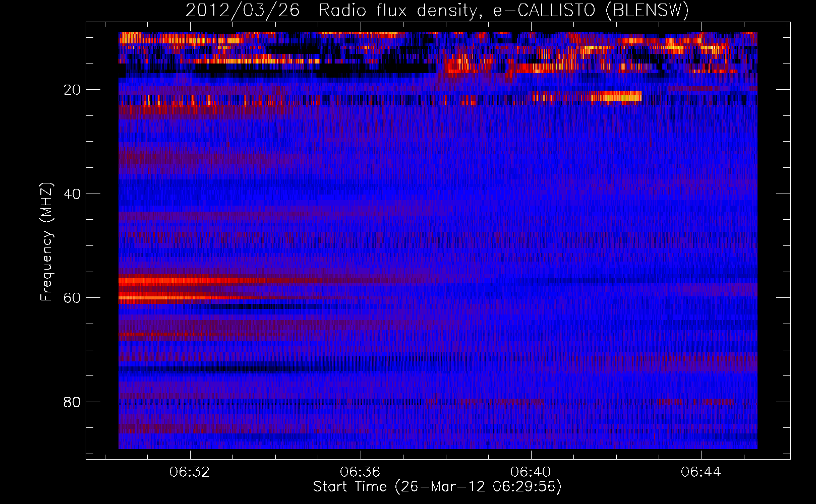Click the 40 frequency tick label
This screenshot has height=504, width=816.
coord(73,194)
